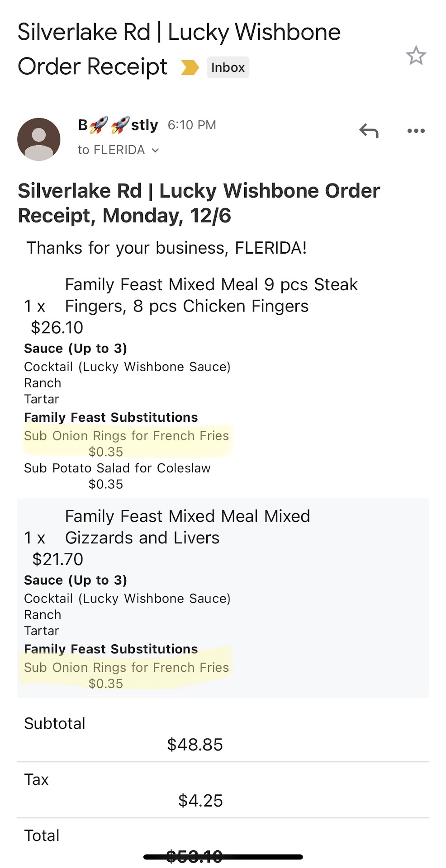Open the three-dot more options menu
Image resolution: width=446 pixels, height=868 pixels.
pos(416,131)
